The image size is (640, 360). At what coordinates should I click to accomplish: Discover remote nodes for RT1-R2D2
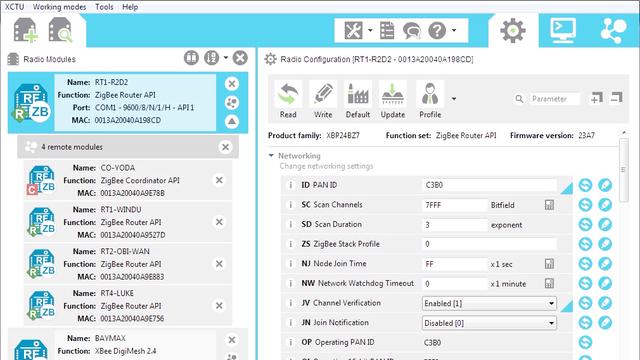coord(232,102)
